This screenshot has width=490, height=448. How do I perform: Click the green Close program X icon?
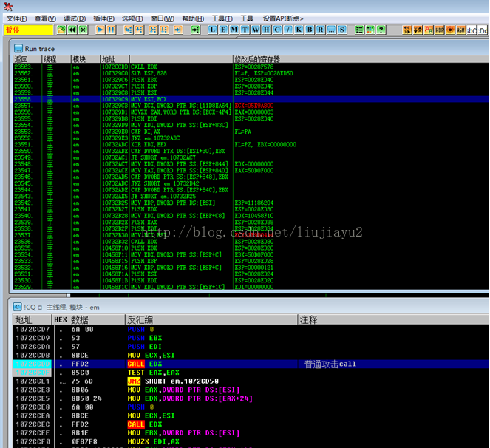(83, 30)
